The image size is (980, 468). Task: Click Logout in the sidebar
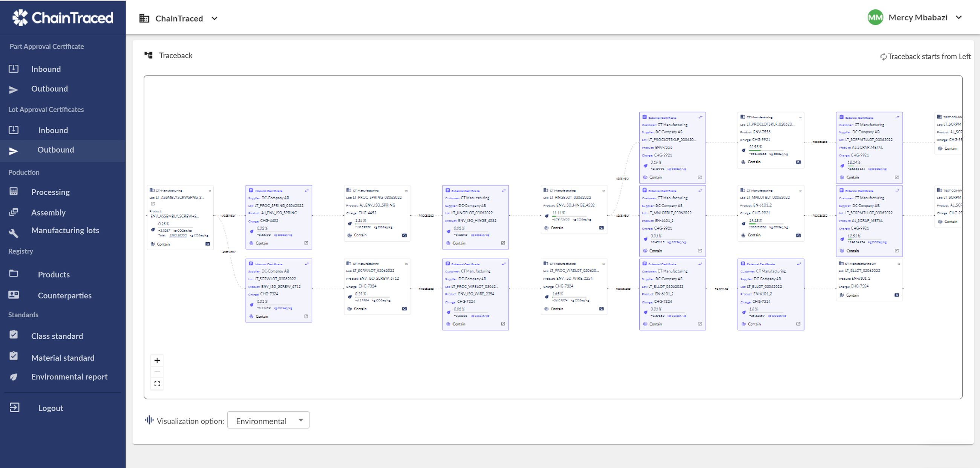pos(51,408)
